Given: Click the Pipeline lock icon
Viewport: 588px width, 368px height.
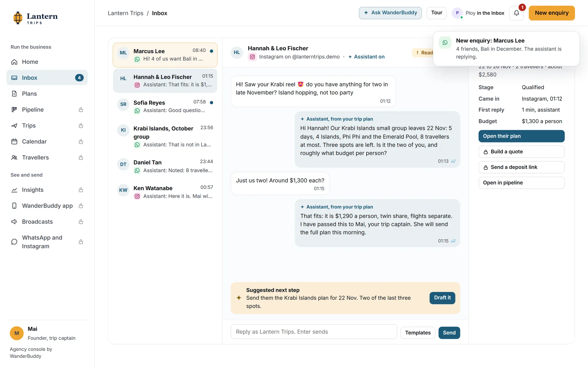Looking at the screenshot, I should coord(81,110).
